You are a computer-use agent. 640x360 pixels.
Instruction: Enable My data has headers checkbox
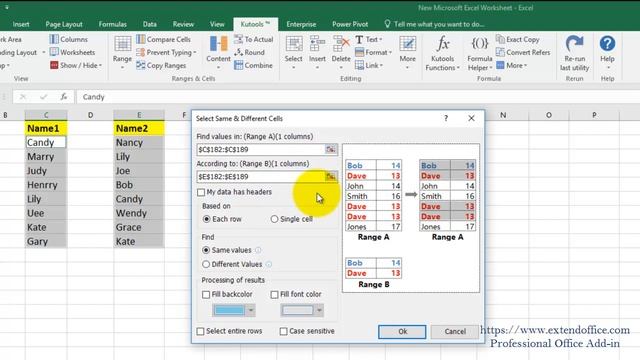click(201, 192)
